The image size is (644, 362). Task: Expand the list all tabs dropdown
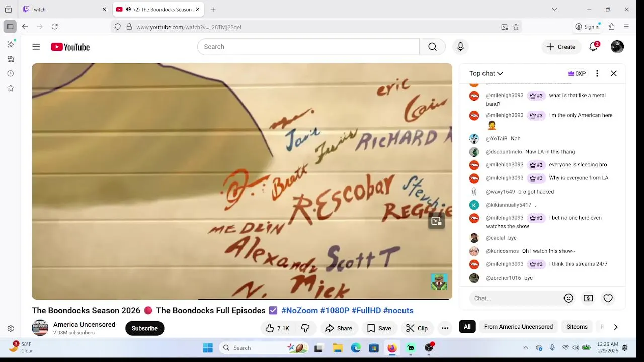554,9
